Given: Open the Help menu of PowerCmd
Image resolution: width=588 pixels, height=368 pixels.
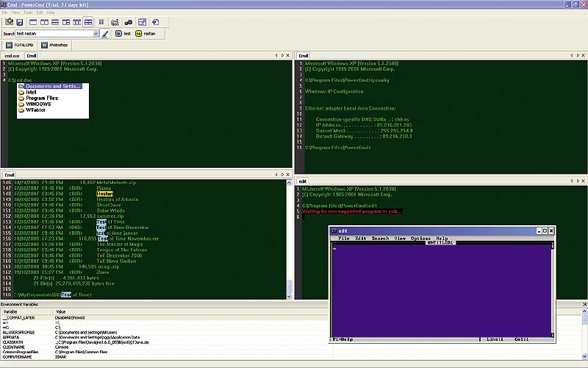Looking at the screenshot, I should (x=51, y=13).
